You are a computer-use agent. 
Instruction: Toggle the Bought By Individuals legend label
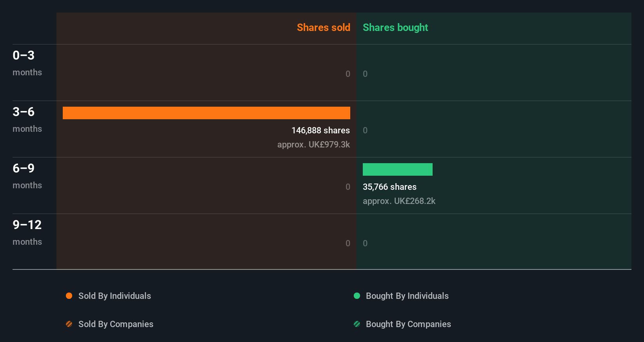(407, 296)
